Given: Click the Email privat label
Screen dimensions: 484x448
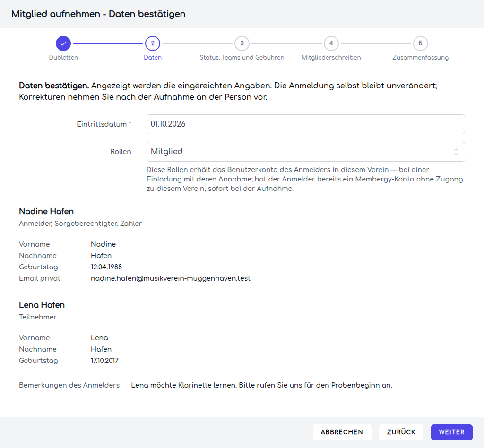Looking at the screenshot, I should [40, 278].
